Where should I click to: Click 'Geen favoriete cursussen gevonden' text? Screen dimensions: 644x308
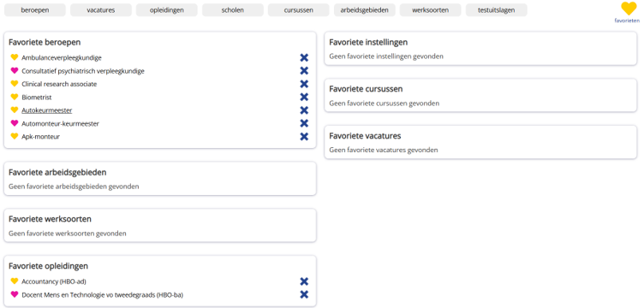click(384, 104)
